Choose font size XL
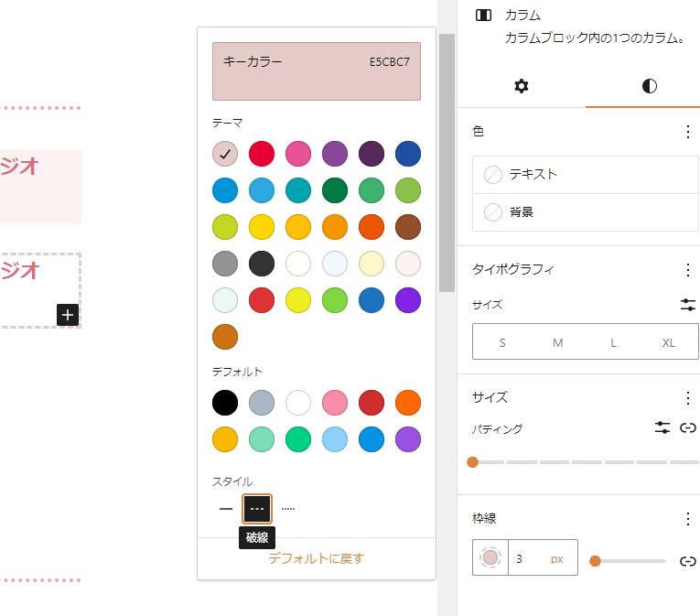Screen dimensions: 700x616 pos(668,342)
